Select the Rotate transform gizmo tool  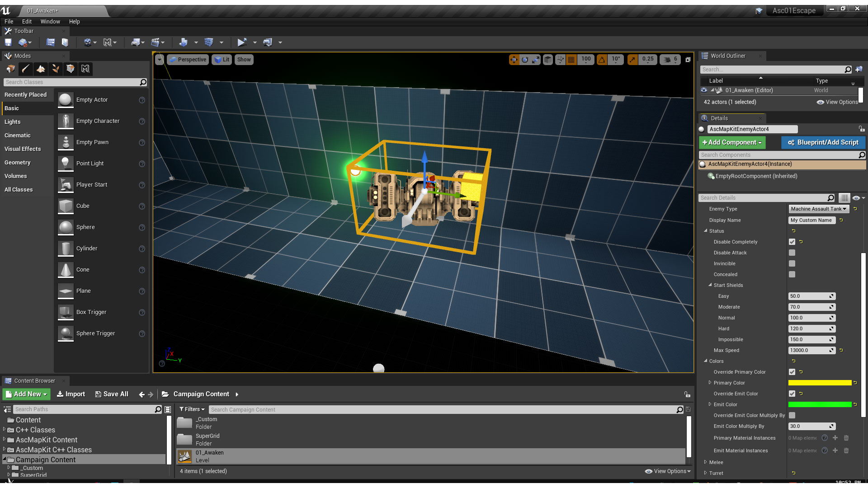click(525, 60)
